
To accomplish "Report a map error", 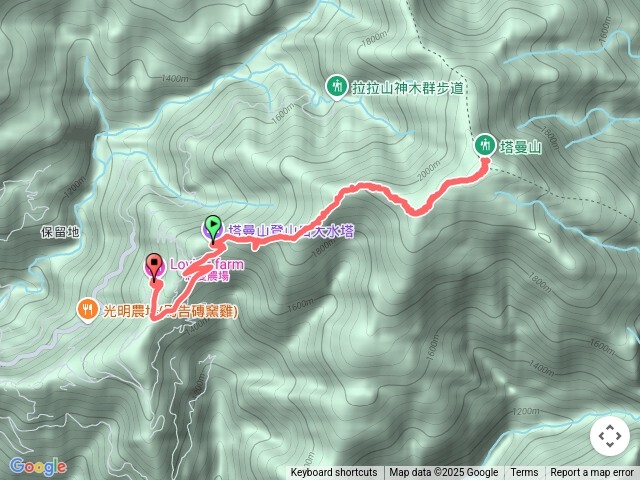I will 592,473.
